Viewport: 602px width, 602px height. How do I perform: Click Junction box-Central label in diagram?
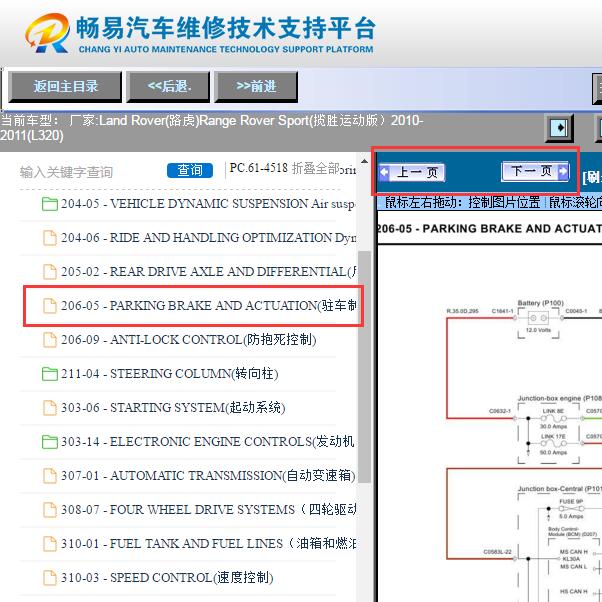click(x=559, y=489)
